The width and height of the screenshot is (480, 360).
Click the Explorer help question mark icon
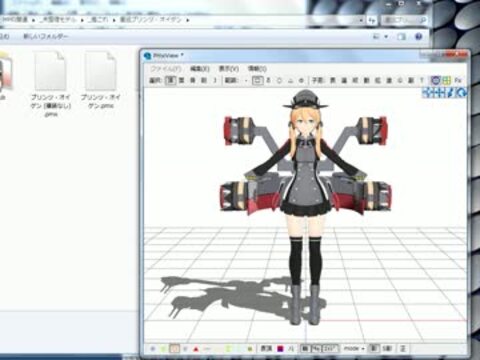419,36
